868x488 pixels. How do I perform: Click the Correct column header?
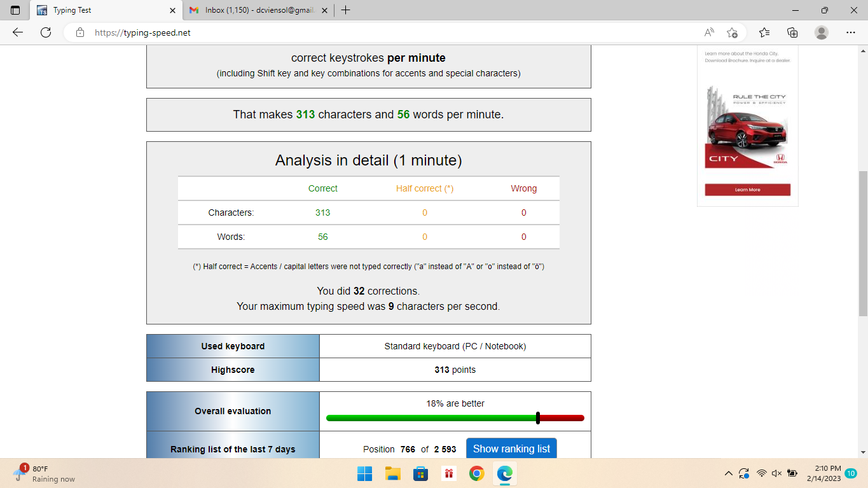point(323,188)
